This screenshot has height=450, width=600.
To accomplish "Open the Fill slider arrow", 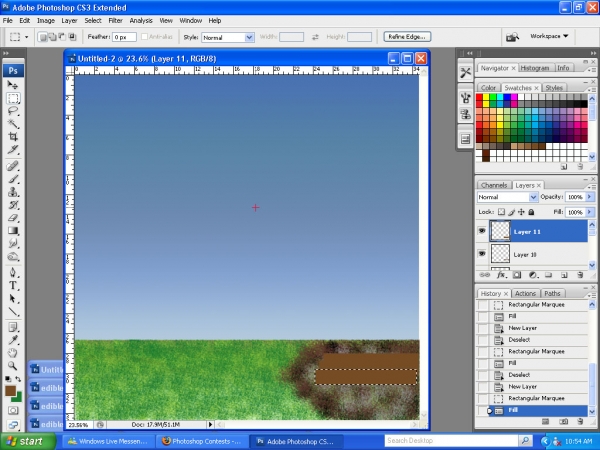I will (589, 212).
